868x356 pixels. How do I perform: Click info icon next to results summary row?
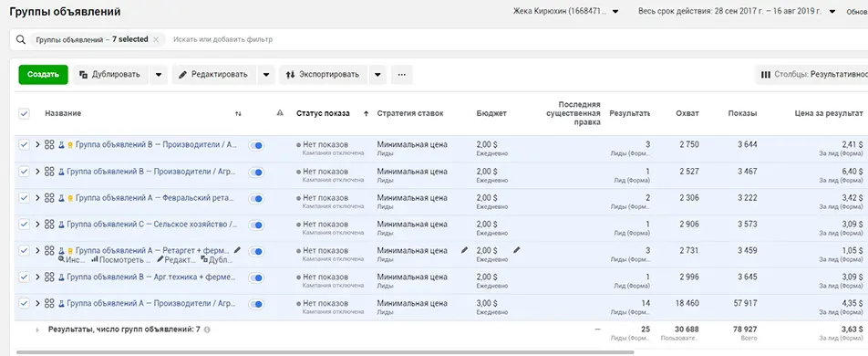[x=206, y=330]
